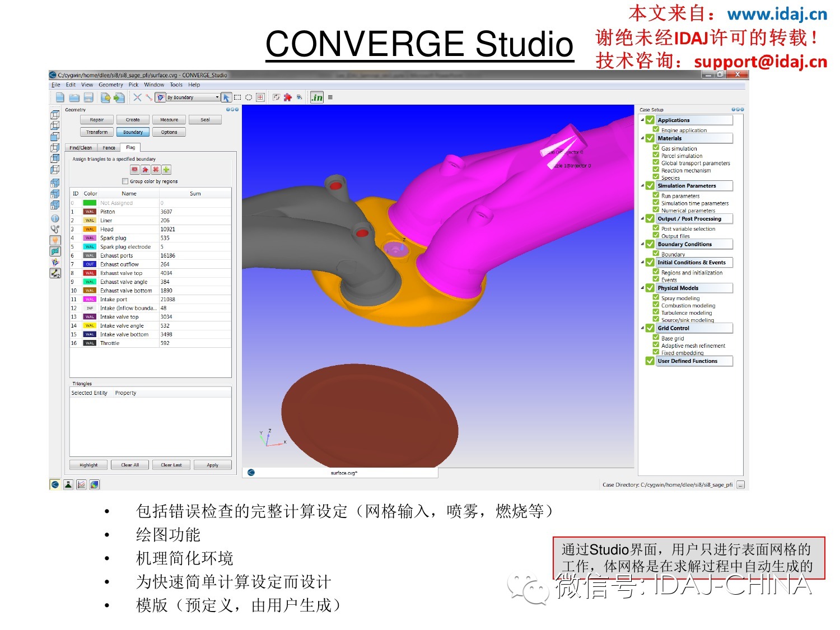Viewport: 840px width, 630px height.
Task: Open the Tools menu
Action: point(176,85)
